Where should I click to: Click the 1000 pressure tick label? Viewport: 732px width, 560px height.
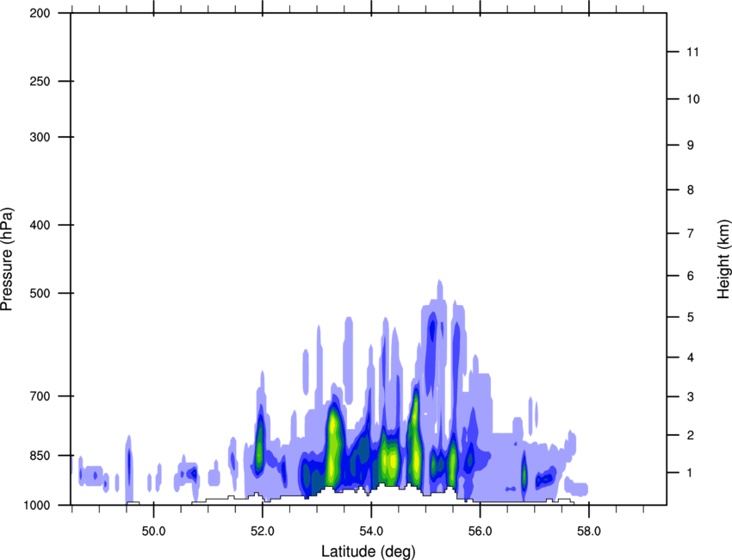[37, 505]
